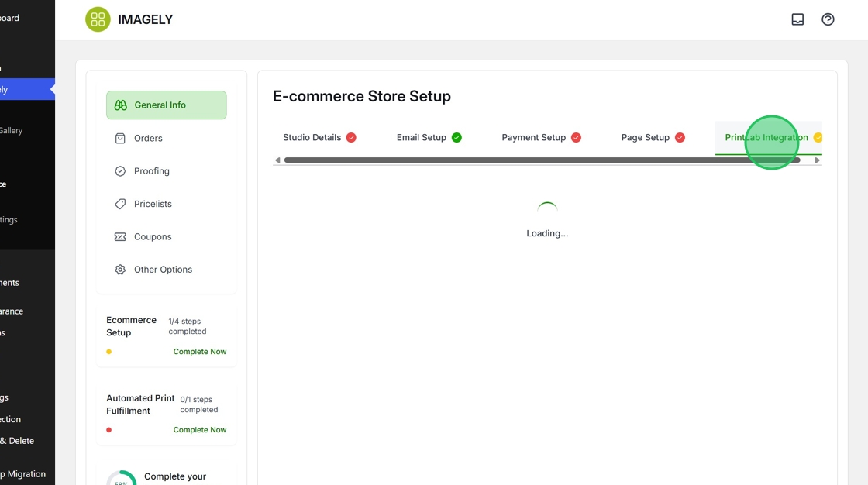
Task: Click the horizontal tab scrollbar thumb
Action: (542, 160)
